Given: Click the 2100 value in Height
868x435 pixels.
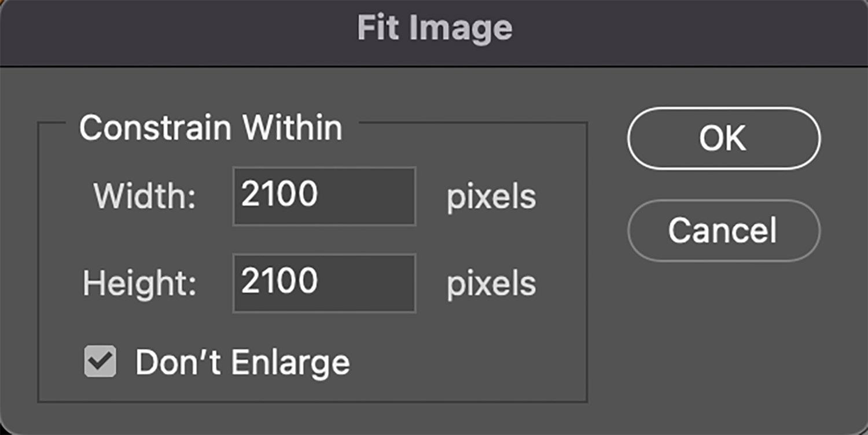Looking at the screenshot, I should [279, 281].
